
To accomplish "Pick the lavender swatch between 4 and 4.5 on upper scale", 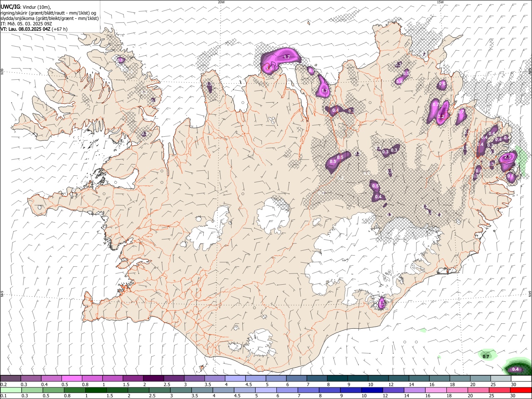I will [x=235, y=379].
